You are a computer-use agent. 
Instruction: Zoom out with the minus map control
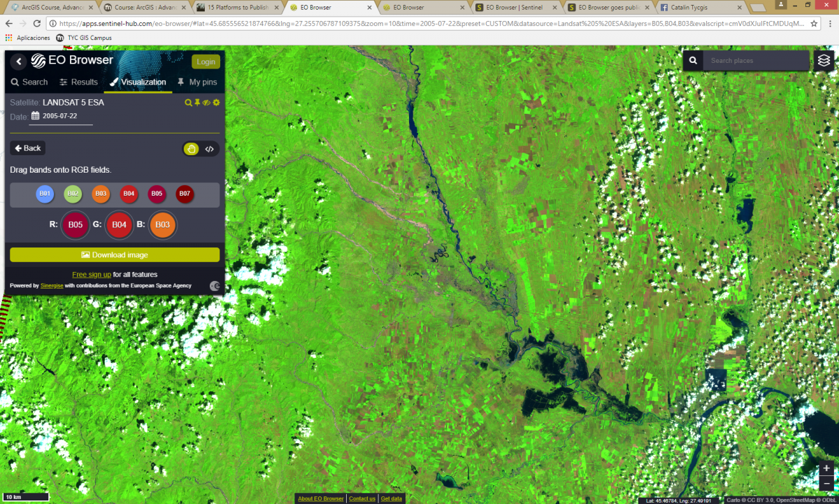[x=827, y=482]
